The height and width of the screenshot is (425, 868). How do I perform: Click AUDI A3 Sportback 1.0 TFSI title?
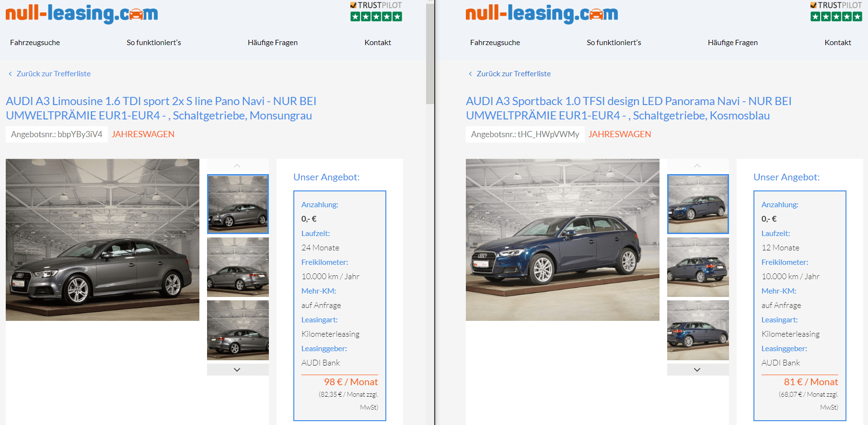[628, 108]
